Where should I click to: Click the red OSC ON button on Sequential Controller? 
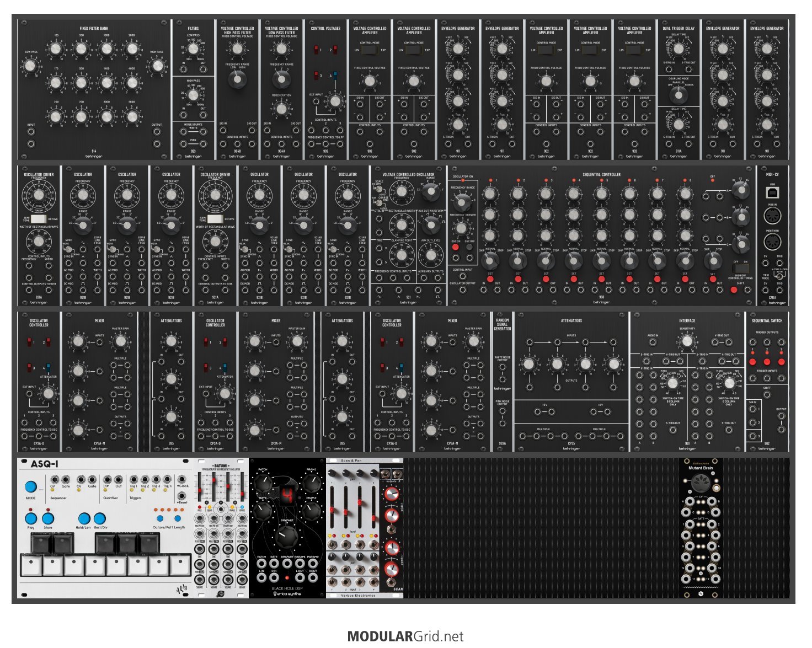(456, 248)
